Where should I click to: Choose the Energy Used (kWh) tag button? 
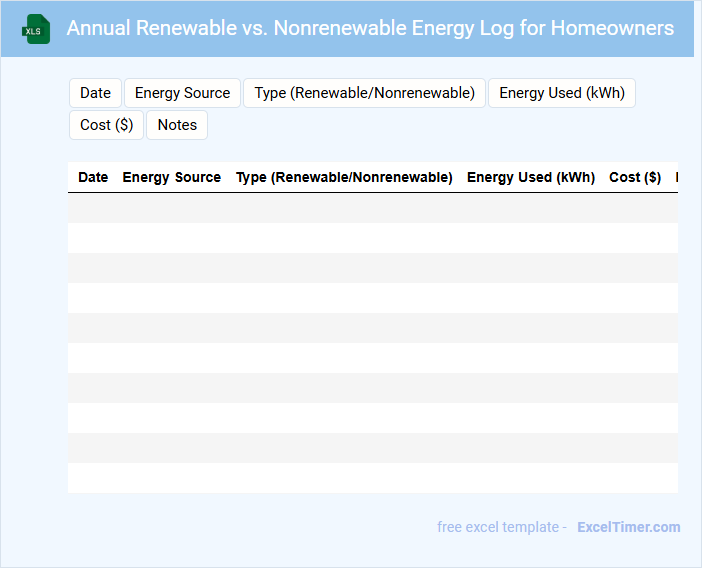[x=561, y=93]
